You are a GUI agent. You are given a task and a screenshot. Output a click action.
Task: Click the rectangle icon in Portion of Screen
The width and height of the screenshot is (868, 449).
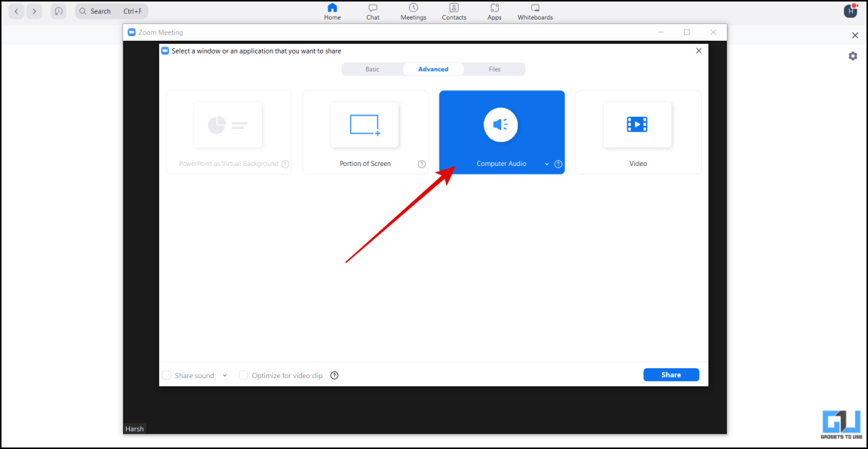365,125
